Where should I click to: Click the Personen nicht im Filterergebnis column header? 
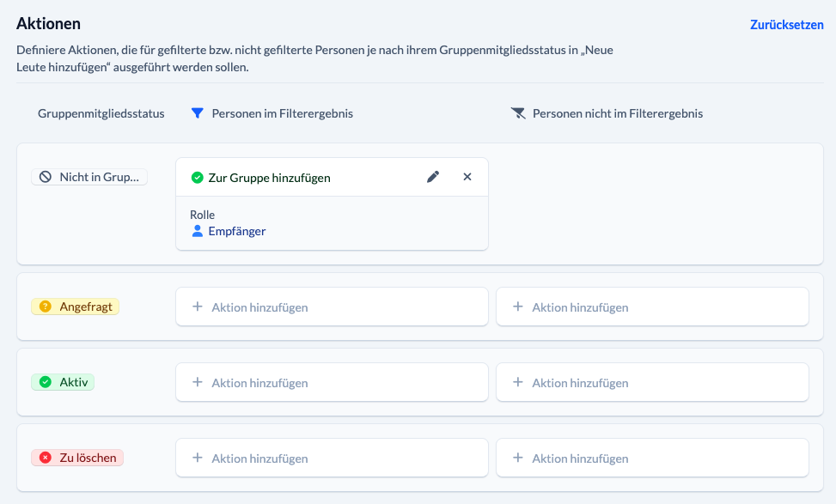tap(618, 113)
